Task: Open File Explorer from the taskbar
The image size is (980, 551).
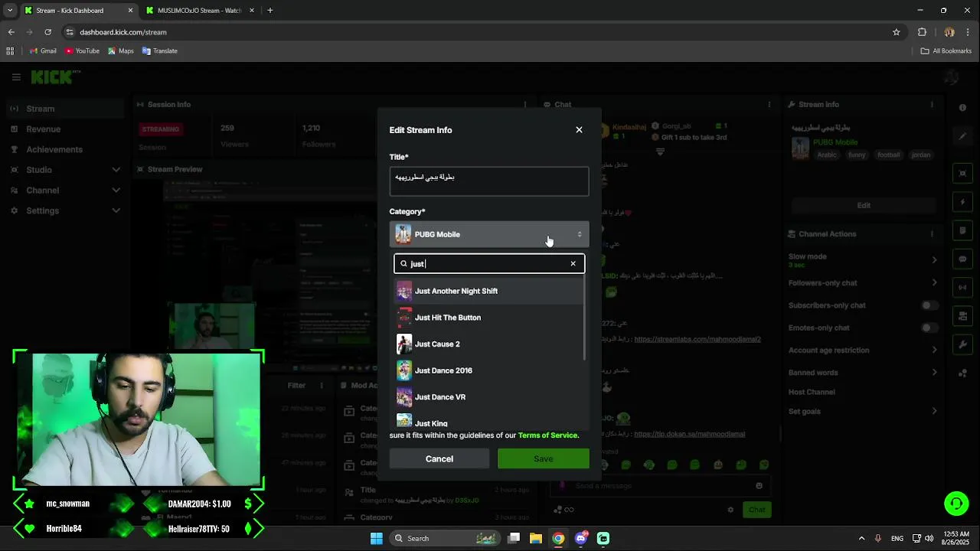Action: (x=536, y=539)
